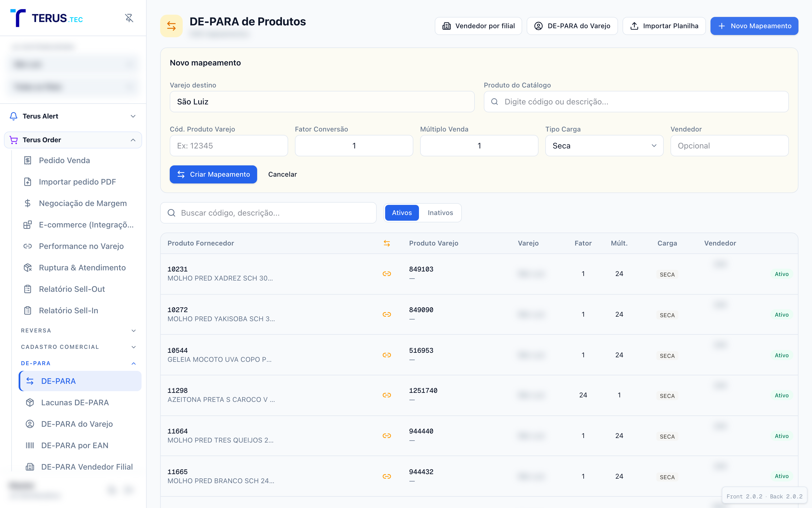Click the link icon for product 10231
The height and width of the screenshot is (508, 812).
pos(387,274)
